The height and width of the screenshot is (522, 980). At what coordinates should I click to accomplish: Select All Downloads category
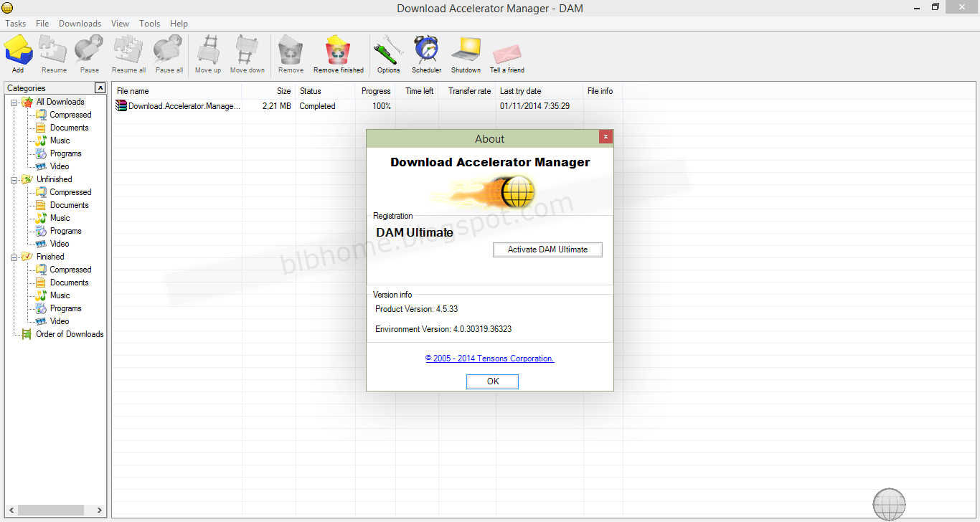click(60, 102)
